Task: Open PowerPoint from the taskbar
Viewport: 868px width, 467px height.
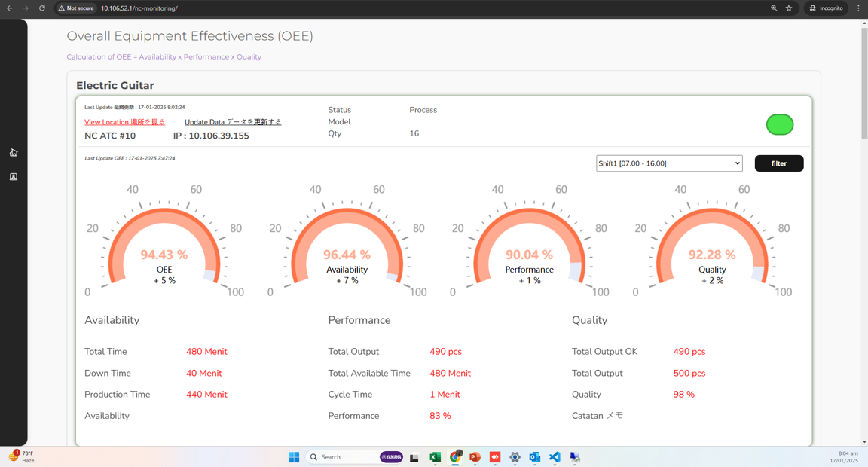Action: coord(475,457)
